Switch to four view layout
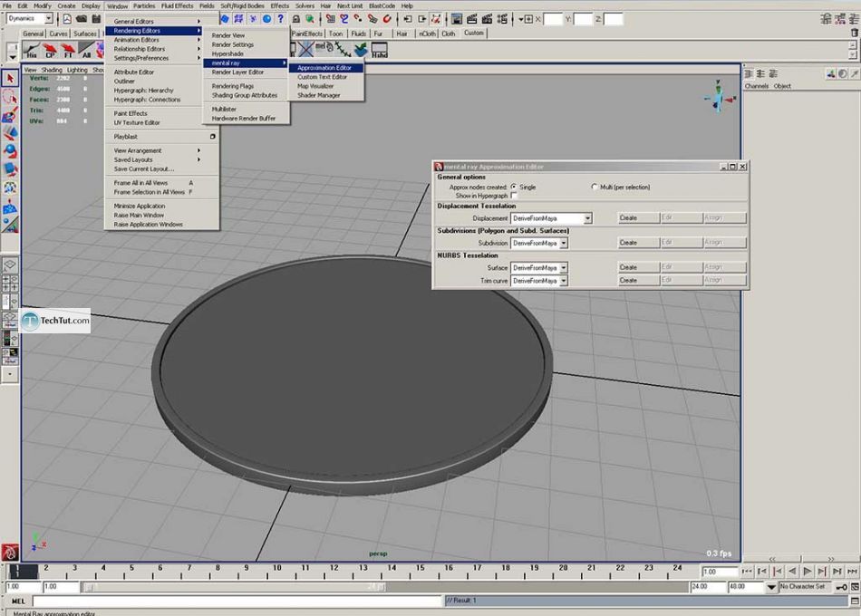This screenshot has width=861, height=616. [10, 284]
